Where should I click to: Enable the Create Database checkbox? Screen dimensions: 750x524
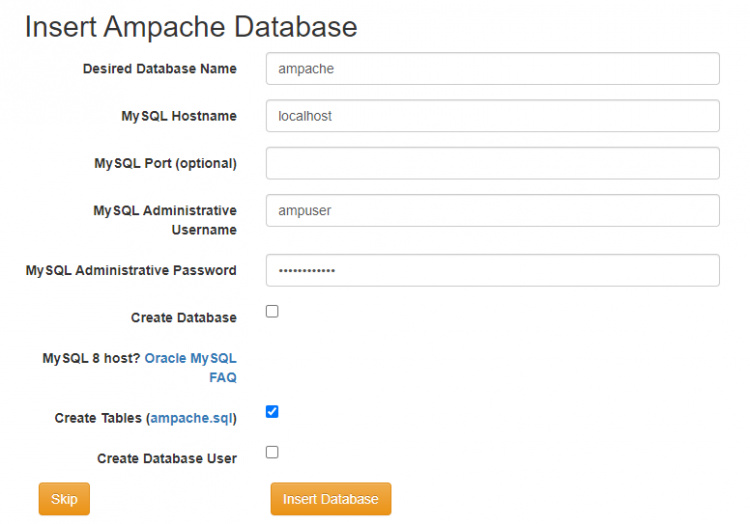point(272,311)
